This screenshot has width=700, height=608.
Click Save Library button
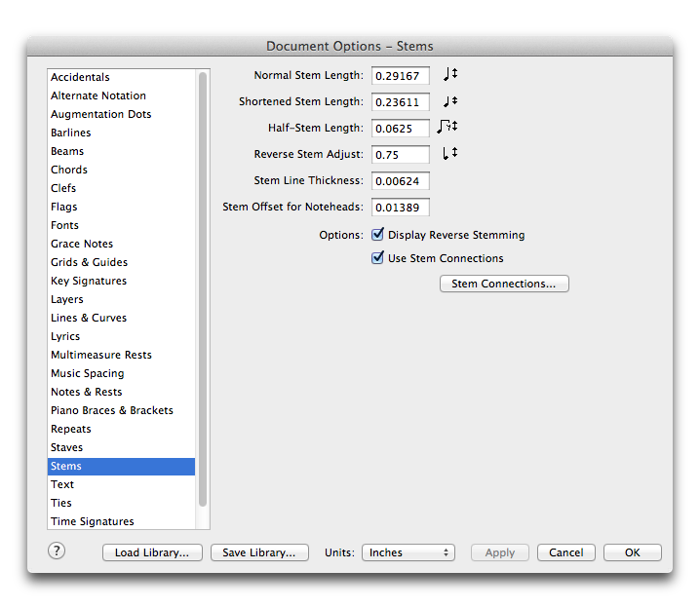point(259,552)
